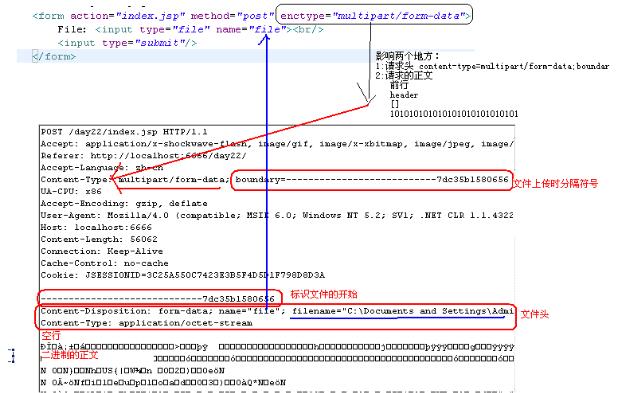Viewport: 631px width, 393px height.
Task: Click the word 前行 in the notes
Action: click(x=399, y=85)
